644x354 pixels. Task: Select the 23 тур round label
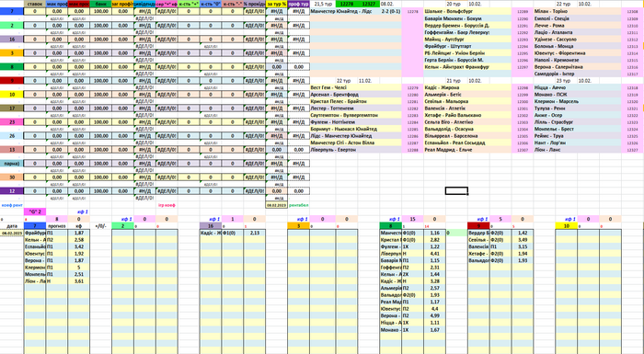point(563,81)
